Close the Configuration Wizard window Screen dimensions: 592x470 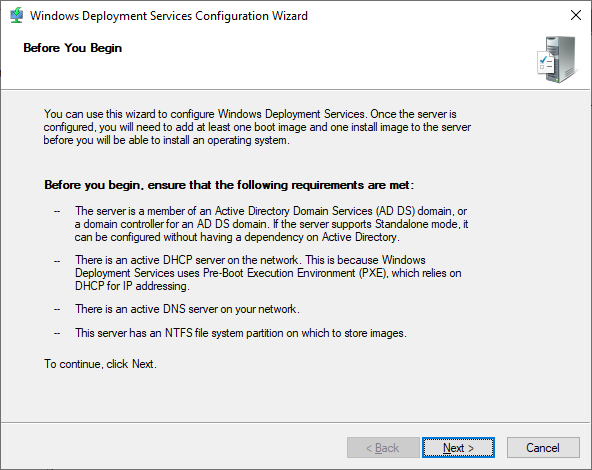pos(576,15)
